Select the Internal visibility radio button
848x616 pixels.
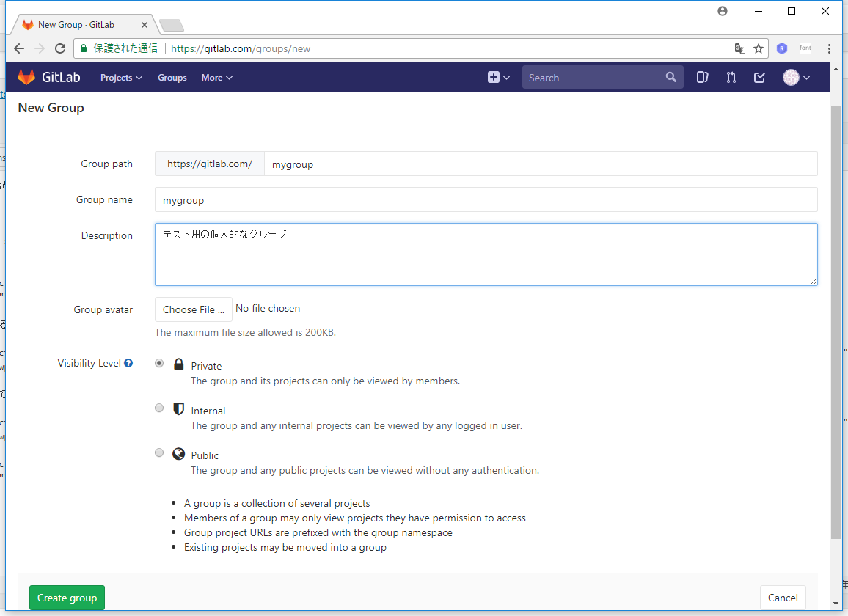pos(159,408)
